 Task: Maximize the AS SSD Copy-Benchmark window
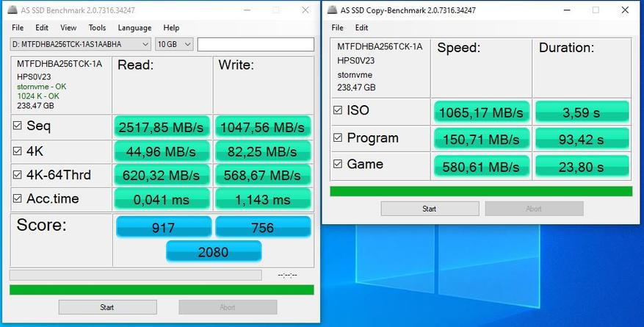pos(596,10)
